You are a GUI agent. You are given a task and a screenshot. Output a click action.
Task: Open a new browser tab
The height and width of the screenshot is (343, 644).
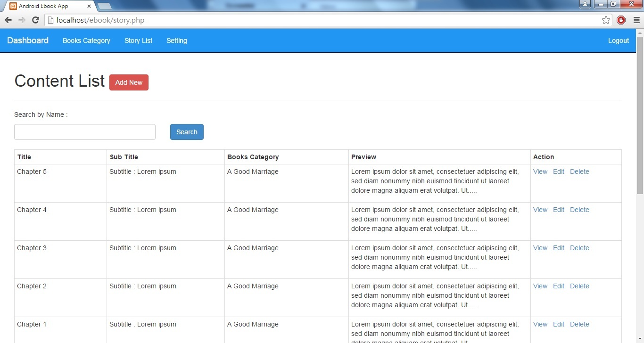point(105,6)
